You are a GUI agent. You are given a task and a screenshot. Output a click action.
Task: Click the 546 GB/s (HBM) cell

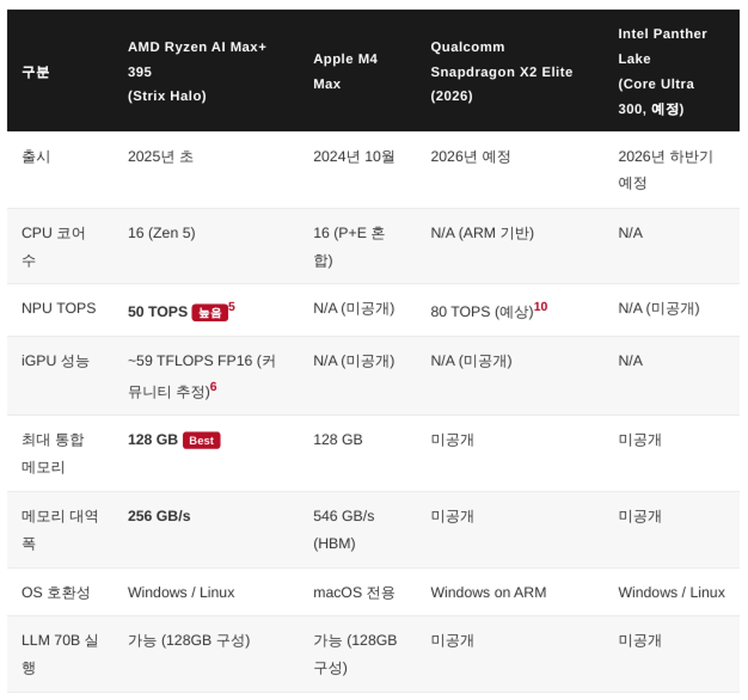tap(344, 529)
